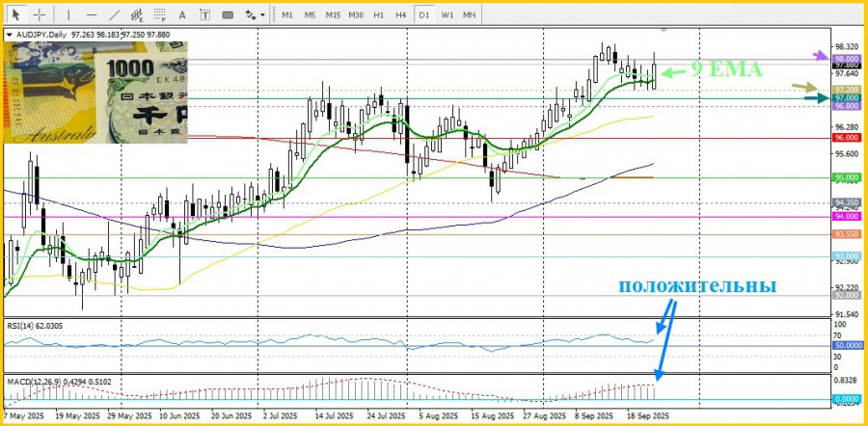
Task: Select the cursor arrow tool
Action: point(15,14)
